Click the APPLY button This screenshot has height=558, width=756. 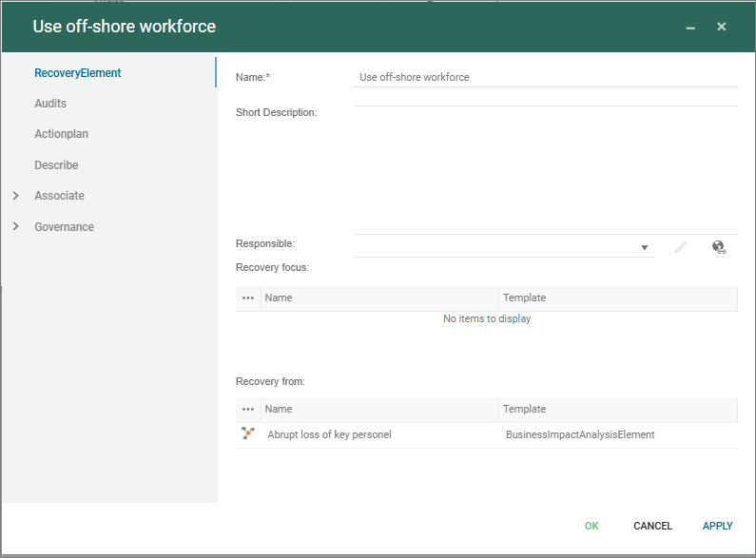717,526
